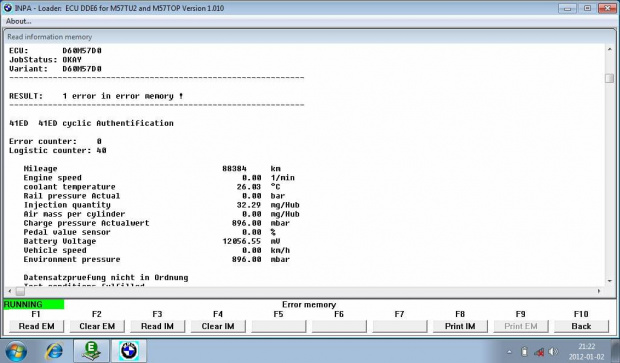Click the disabled Print EM button

[x=521, y=326]
